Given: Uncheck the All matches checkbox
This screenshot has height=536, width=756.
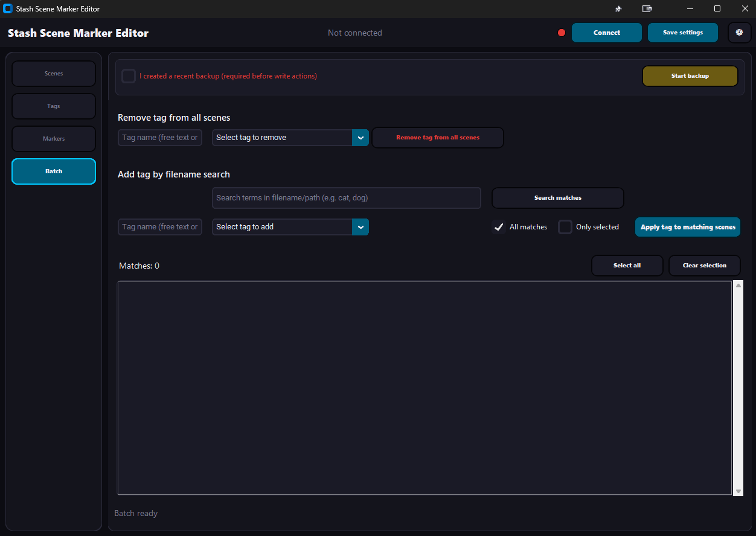Looking at the screenshot, I should (x=499, y=227).
